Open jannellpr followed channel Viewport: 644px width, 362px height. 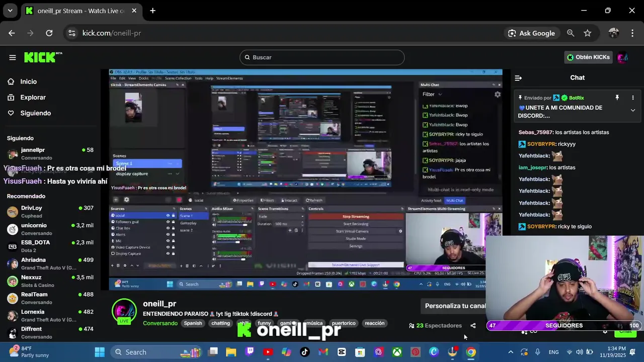coord(50,154)
